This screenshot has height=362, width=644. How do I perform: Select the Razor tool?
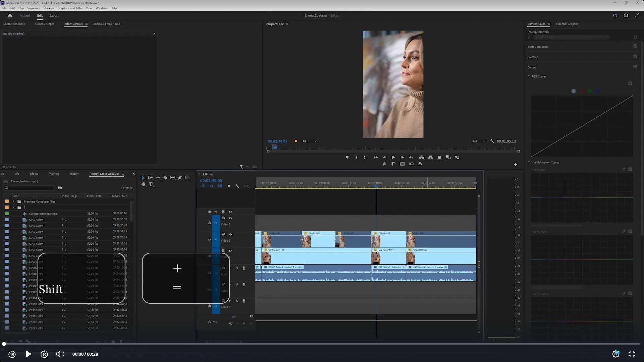165,178
